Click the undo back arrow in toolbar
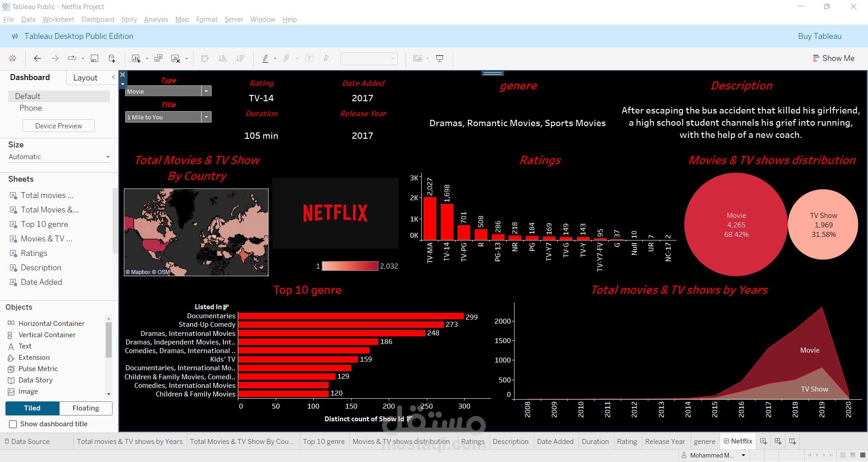The image size is (868, 462). click(38, 58)
